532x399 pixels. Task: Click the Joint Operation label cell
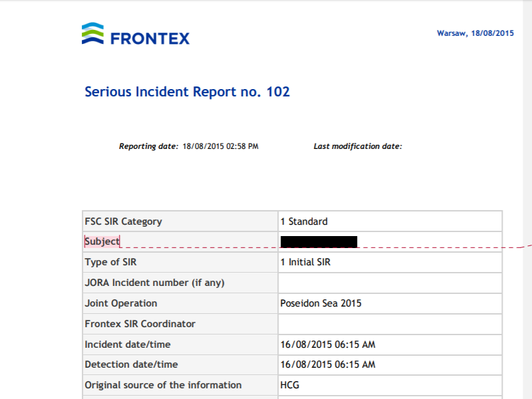[180, 303]
